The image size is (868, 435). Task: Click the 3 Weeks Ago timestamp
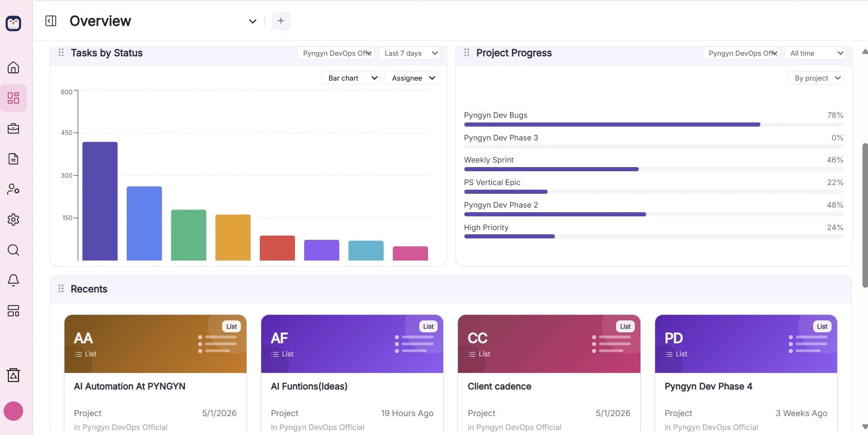802,413
